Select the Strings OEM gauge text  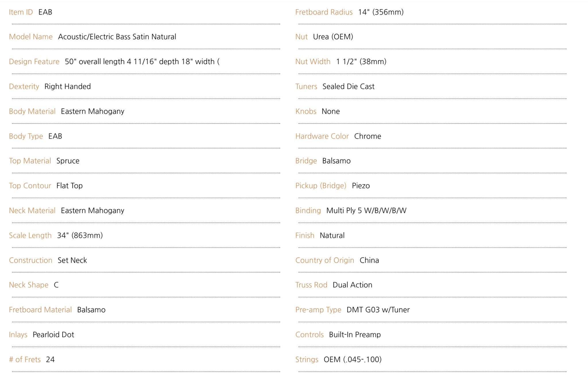[353, 359]
